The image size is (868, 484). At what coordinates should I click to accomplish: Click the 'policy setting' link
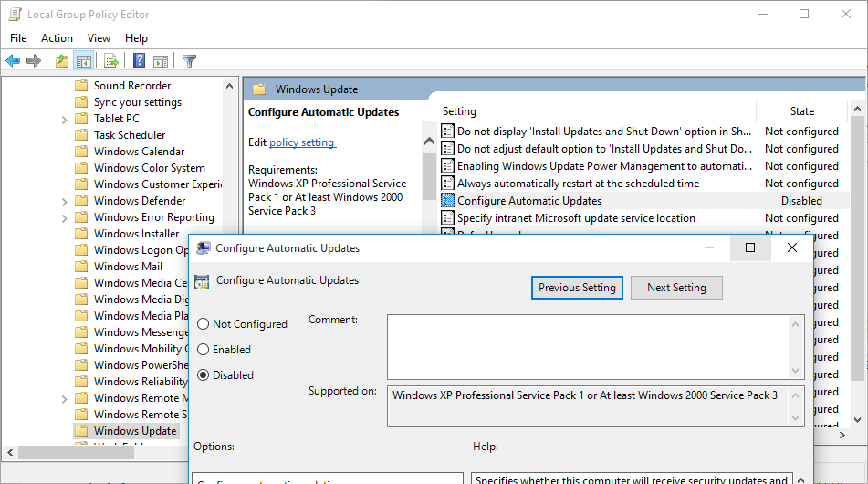(302, 142)
